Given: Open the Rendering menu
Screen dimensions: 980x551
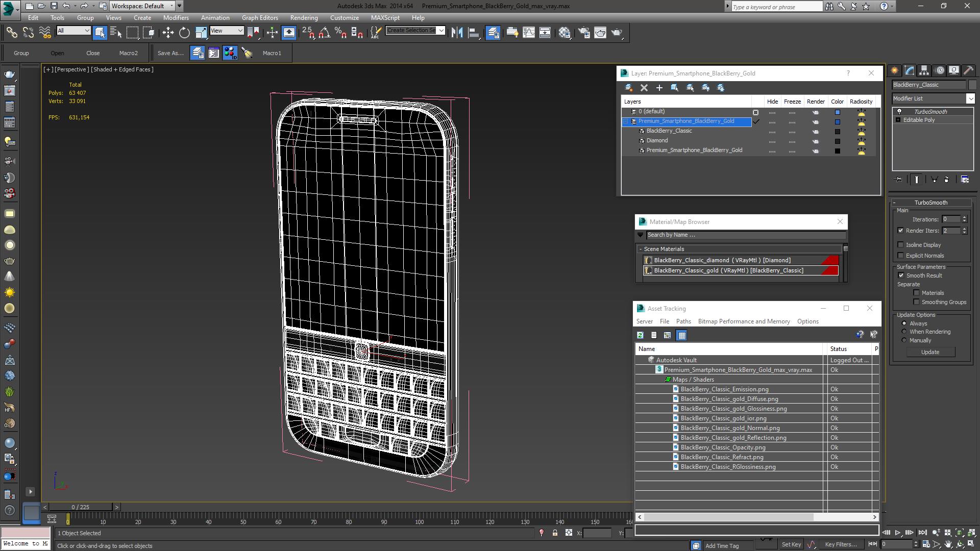Looking at the screenshot, I should (304, 17).
